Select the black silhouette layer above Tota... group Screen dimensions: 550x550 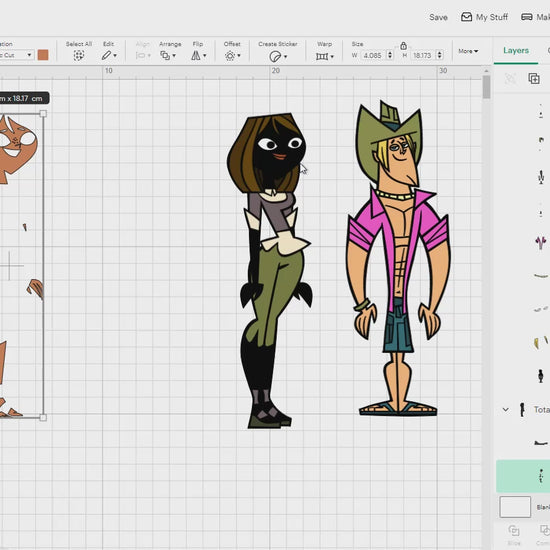click(541, 376)
